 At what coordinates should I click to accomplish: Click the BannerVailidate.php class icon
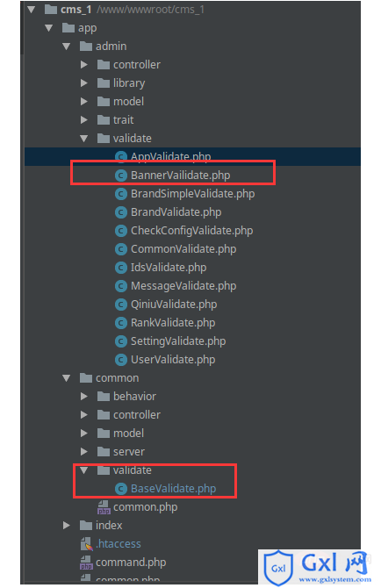(121, 176)
